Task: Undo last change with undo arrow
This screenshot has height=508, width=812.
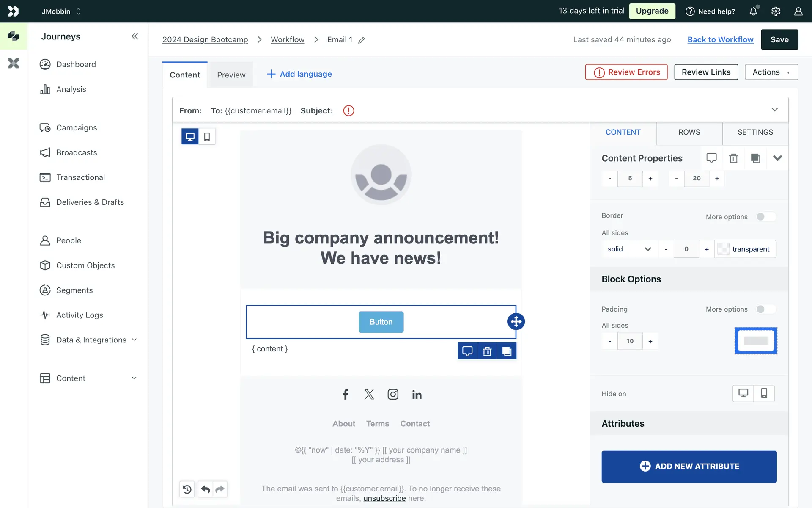Action: [206, 489]
